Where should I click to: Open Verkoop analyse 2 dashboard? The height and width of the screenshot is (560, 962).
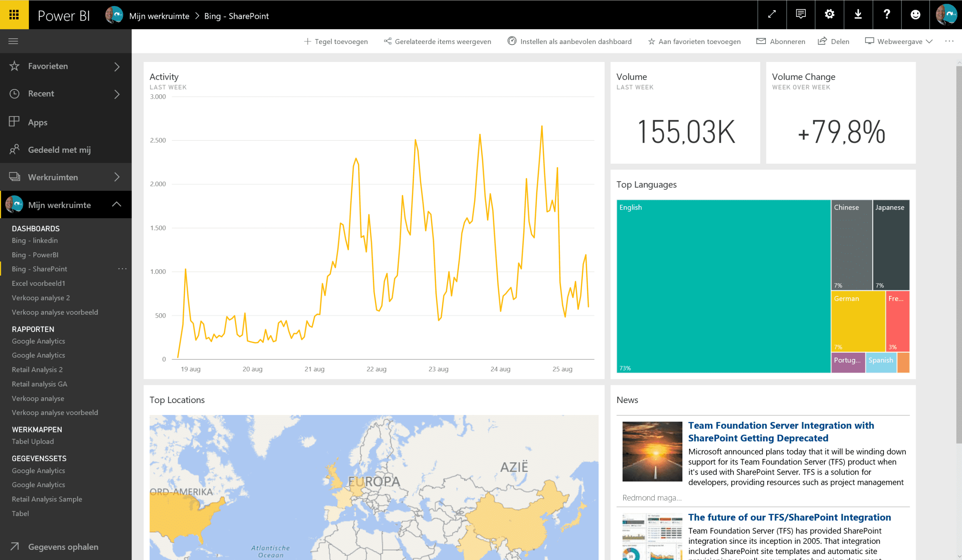41,298
